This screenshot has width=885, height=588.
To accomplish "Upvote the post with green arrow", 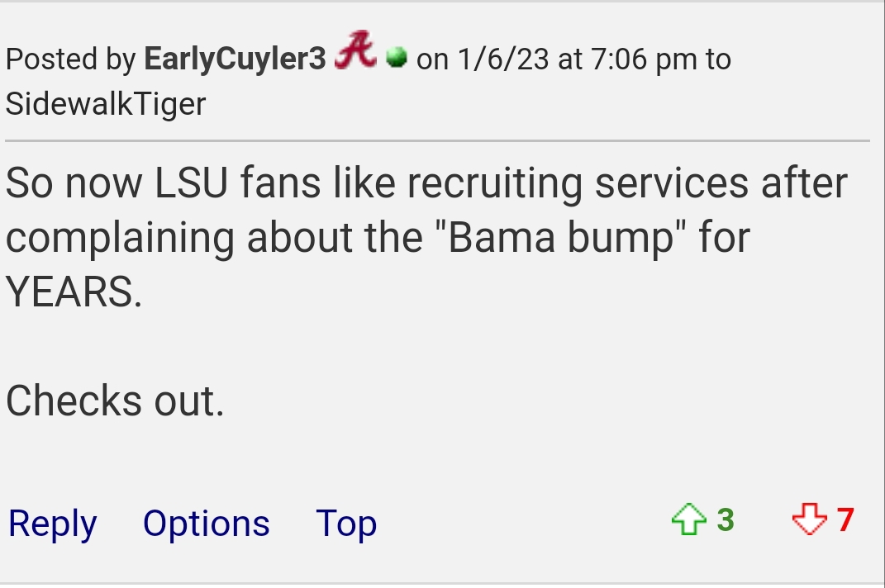I will [x=688, y=519].
